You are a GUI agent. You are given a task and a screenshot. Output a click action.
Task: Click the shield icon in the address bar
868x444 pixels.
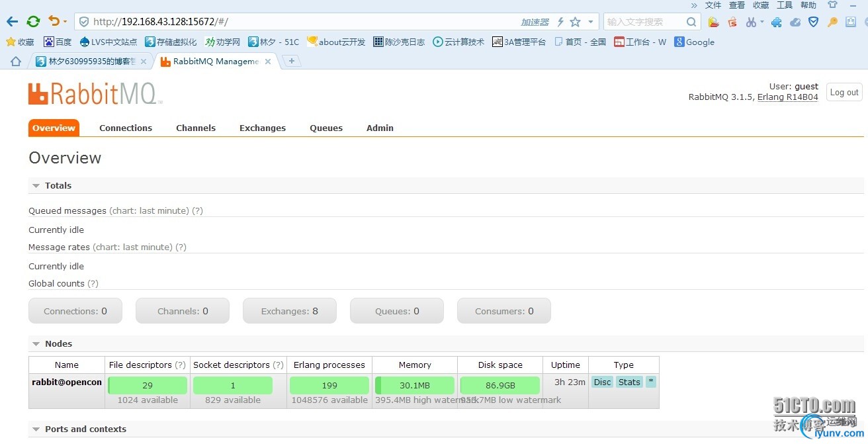click(x=84, y=22)
